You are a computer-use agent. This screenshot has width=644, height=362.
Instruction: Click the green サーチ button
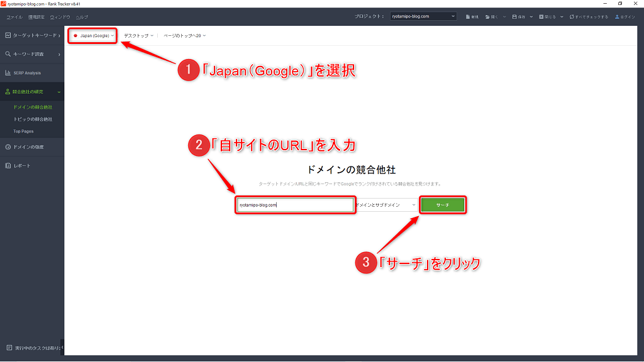coord(443,205)
